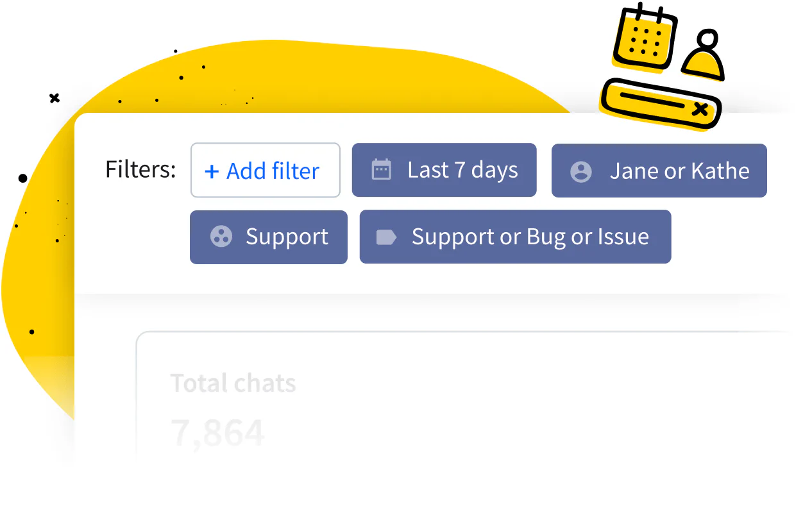The width and height of the screenshot is (812, 513).
Task: Click the tag icon in the tags filter chip
Action: [385, 236]
